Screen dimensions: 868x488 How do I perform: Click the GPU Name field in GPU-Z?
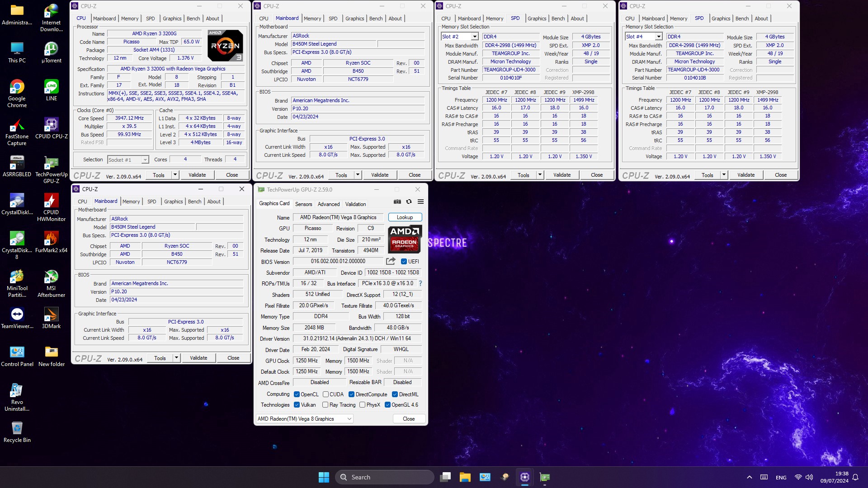pos(338,217)
